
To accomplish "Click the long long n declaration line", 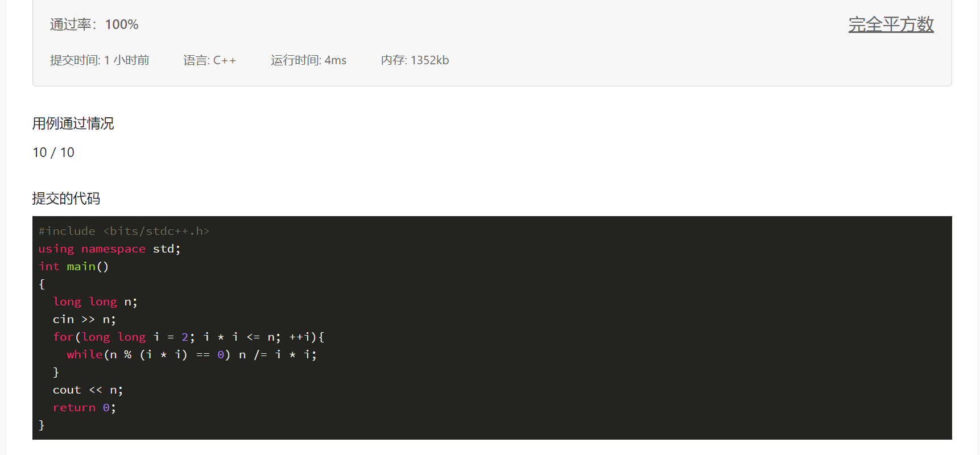I will pyautogui.click(x=95, y=301).
